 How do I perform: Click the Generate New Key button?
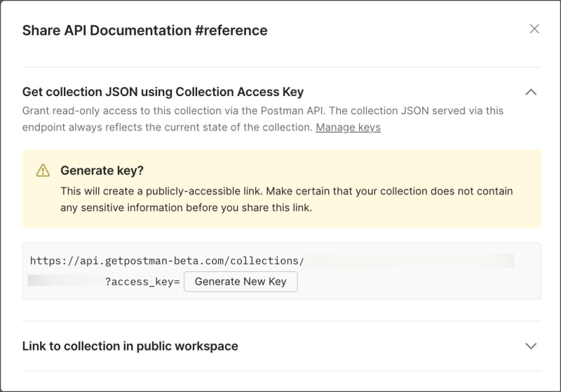coord(241,281)
